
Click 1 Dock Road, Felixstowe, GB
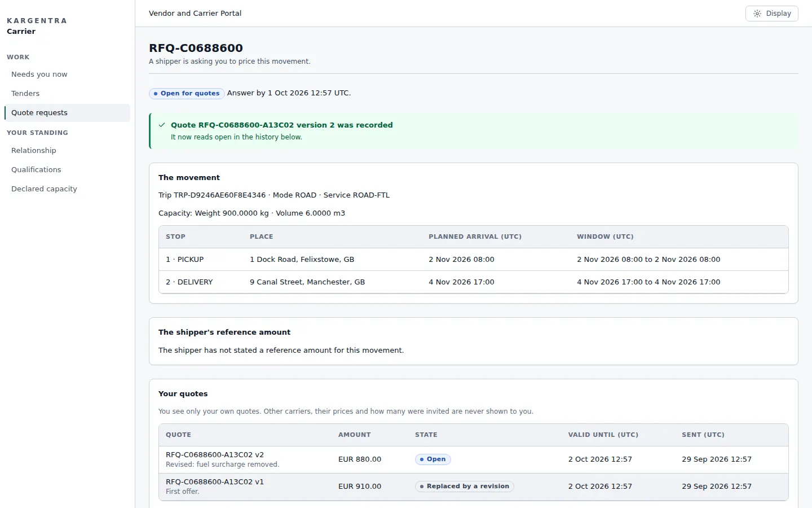tap(302, 260)
